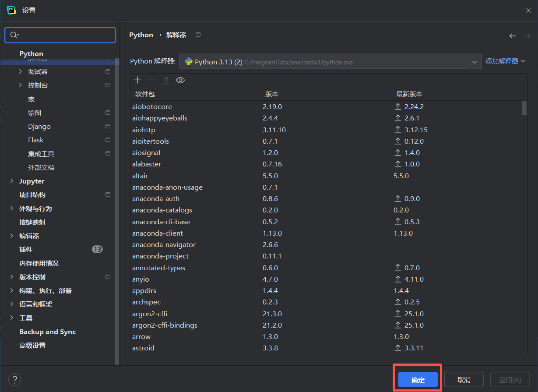Click the project-level icon beside 控制台
The width and height of the screenshot is (538, 392).
108,85
